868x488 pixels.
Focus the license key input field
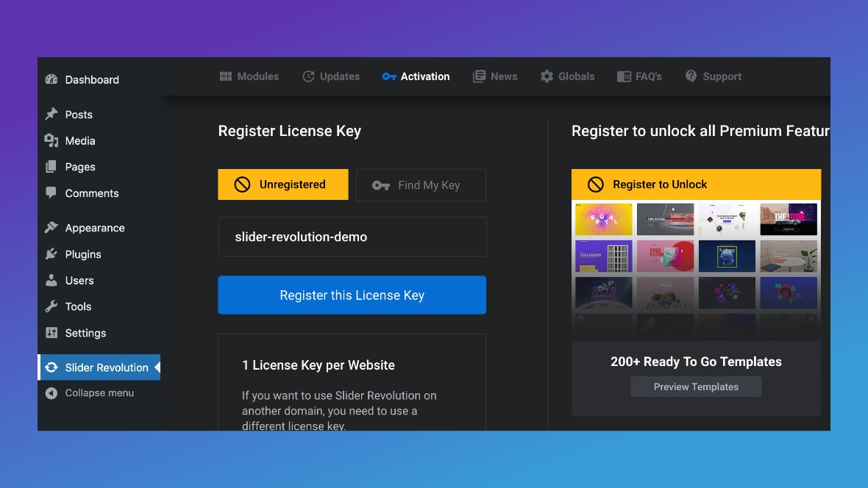pos(352,237)
